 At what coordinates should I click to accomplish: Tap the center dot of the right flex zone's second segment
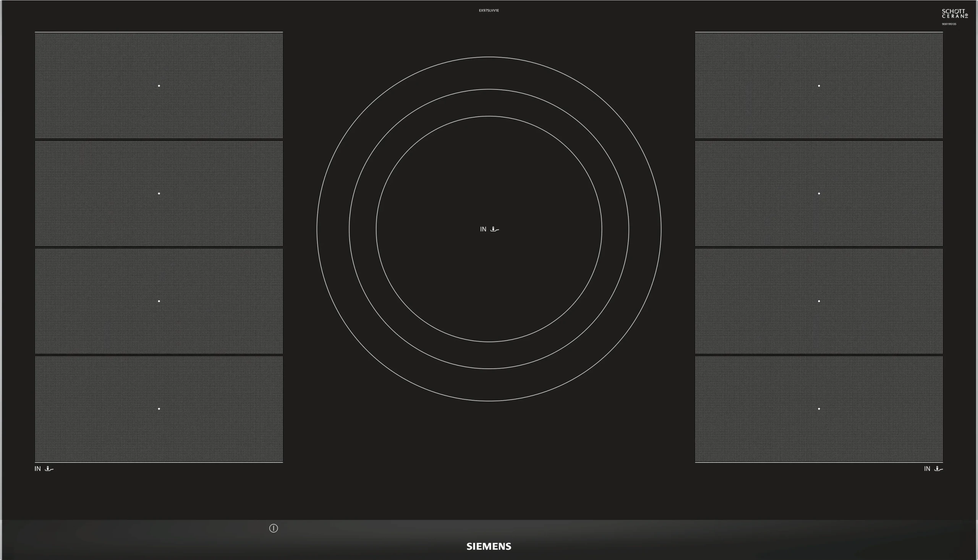click(x=819, y=193)
